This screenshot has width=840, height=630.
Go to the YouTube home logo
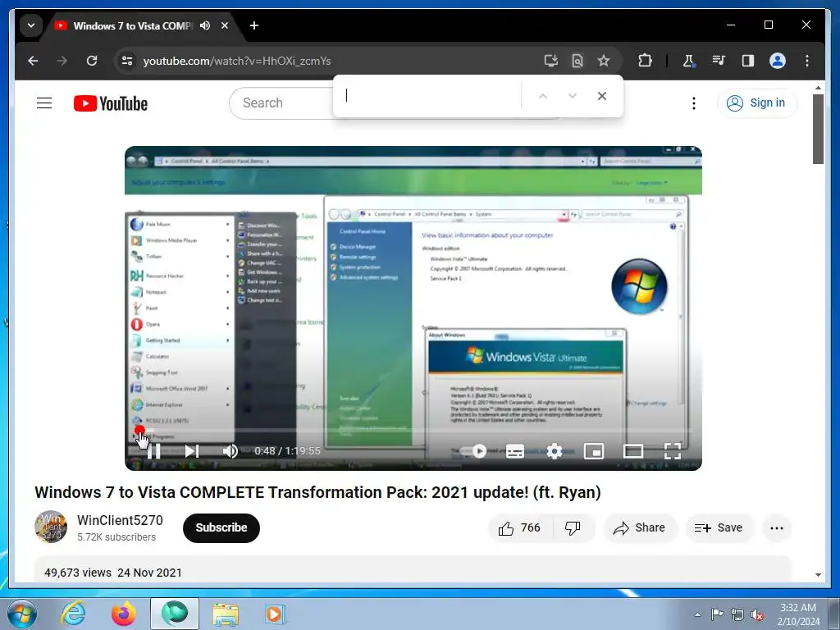tap(111, 103)
